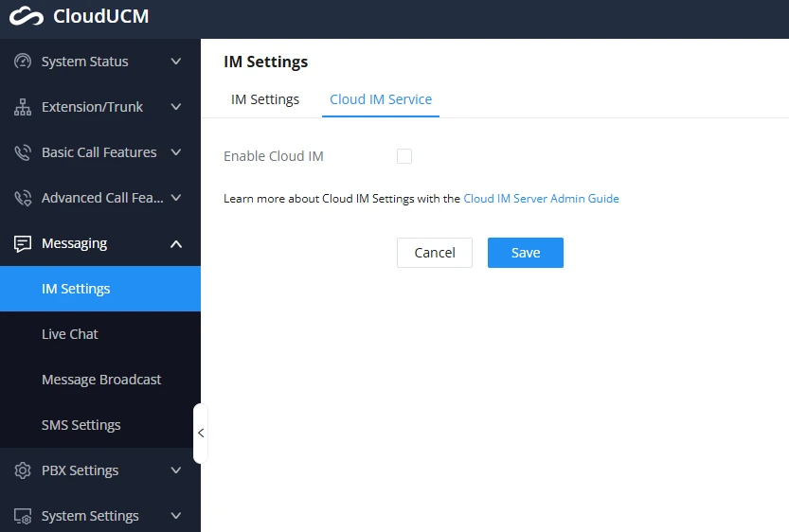Click the IM Settings page heading
The height and width of the screenshot is (532, 789).
click(265, 62)
